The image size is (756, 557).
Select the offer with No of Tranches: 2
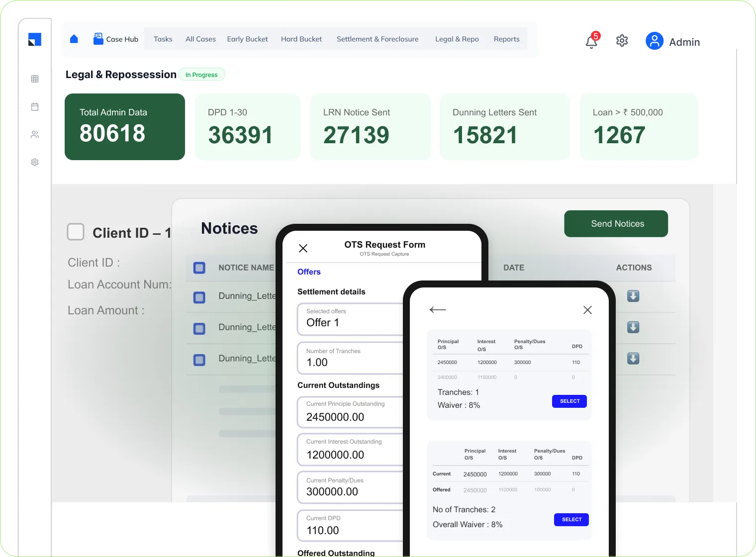(571, 520)
